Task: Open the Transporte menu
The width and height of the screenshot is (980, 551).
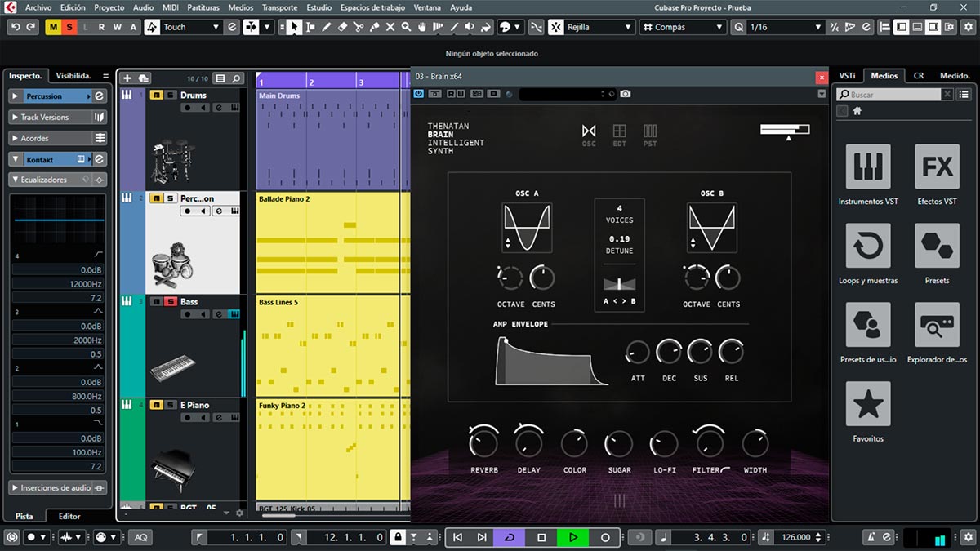Action: (x=279, y=7)
